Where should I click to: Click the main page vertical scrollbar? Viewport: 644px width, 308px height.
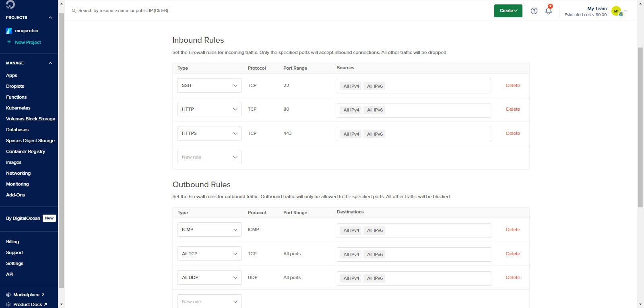[x=640, y=127]
